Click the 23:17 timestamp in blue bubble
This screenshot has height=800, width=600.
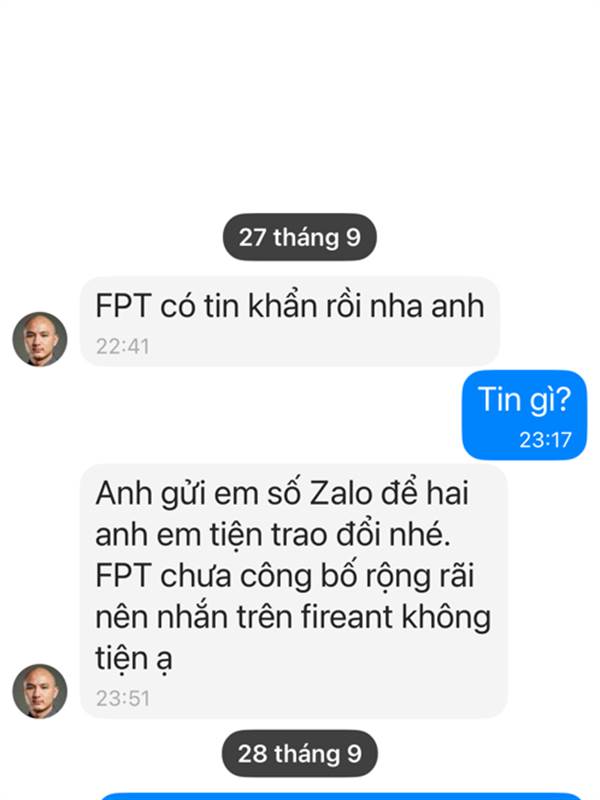pyautogui.click(x=545, y=440)
